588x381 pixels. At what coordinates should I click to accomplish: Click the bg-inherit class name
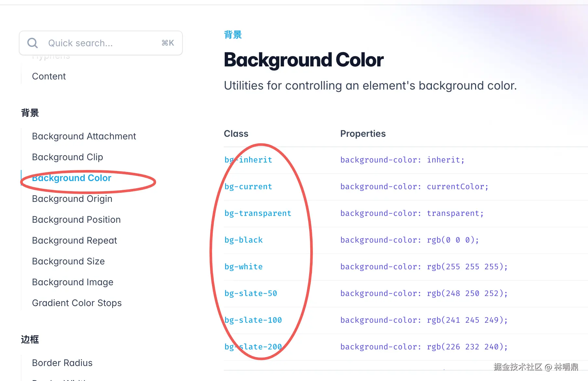point(248,160)
